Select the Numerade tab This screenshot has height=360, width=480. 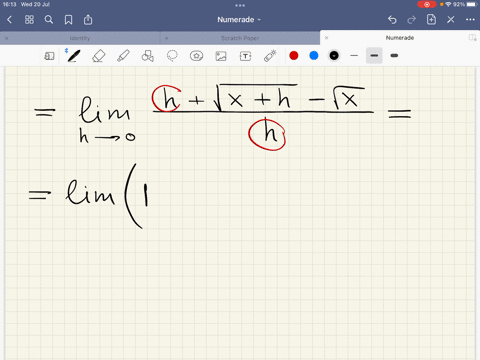pos(400,38)
